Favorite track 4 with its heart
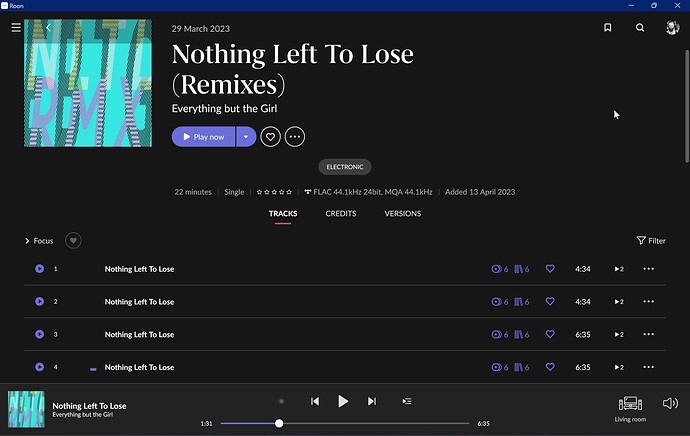690x436 pixels. point(550,366)
